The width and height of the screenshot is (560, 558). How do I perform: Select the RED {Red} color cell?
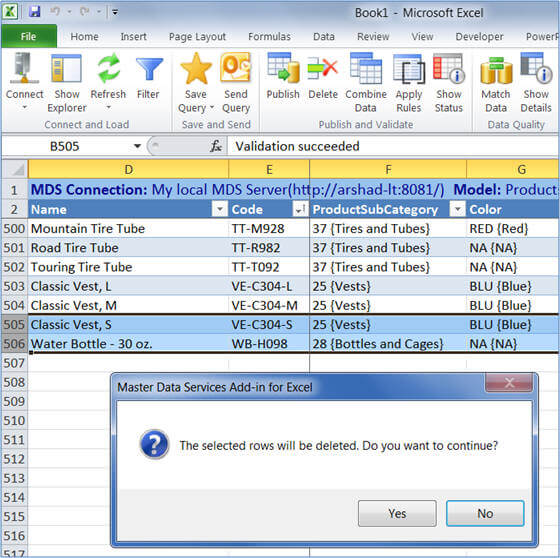coord(513,229)
